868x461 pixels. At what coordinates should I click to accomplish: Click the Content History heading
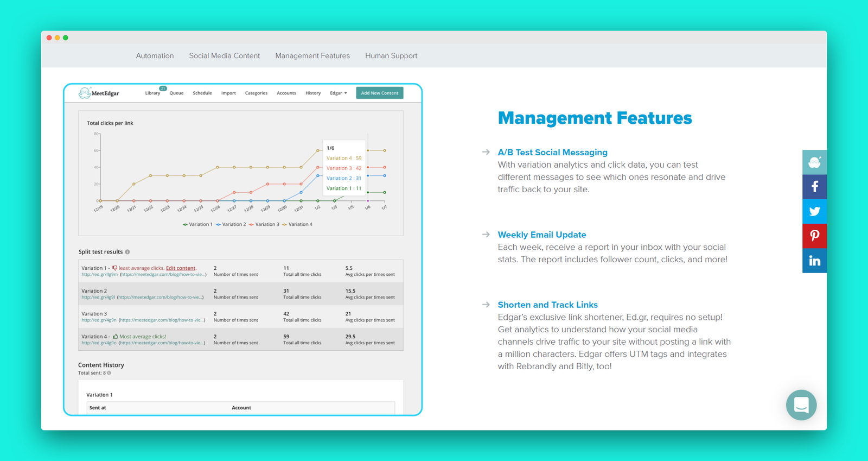pos(101,365)
